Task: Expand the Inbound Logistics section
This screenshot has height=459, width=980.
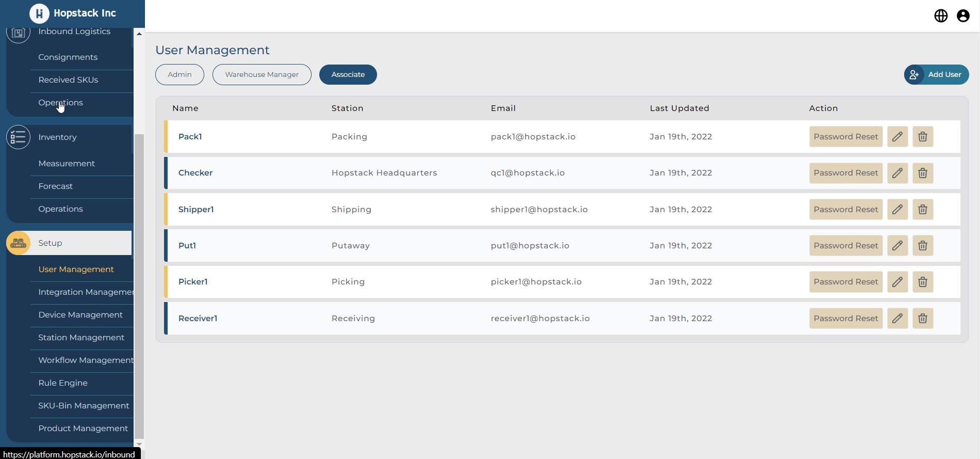Action: (x=74, y=31)
